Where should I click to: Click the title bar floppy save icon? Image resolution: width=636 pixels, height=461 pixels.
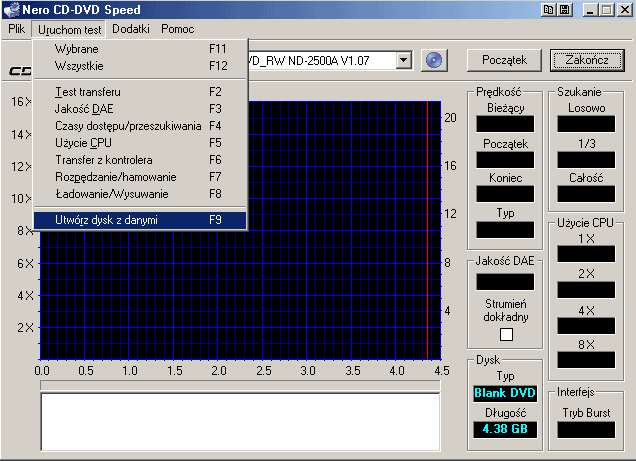click(564, 10)
